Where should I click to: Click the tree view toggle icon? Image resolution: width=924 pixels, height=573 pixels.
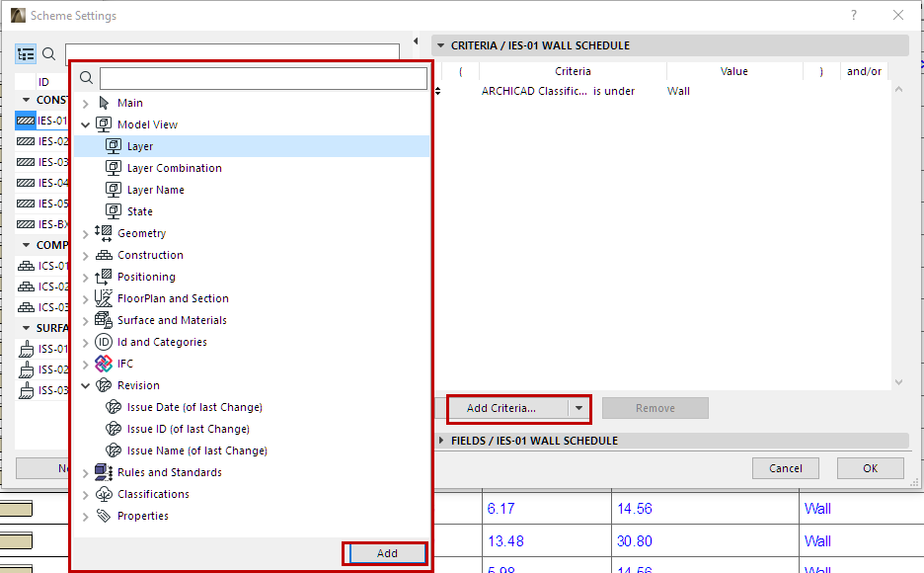click(26, 54)
